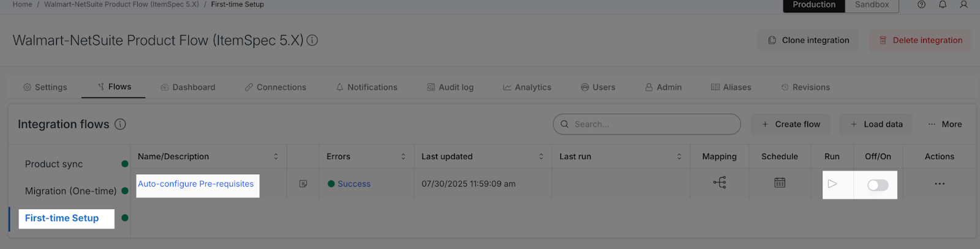980x249 pixels.
Task: Open the Aliases tab
Action: tap(731, 87)
